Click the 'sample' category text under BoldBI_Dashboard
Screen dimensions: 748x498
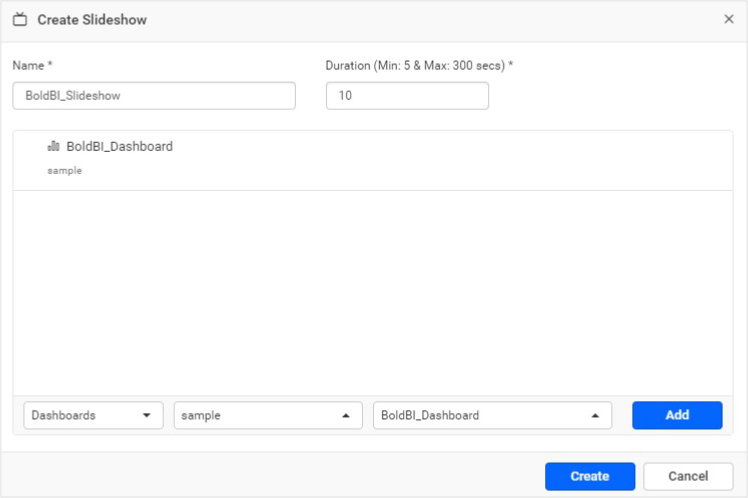click(x=64, y=171)
